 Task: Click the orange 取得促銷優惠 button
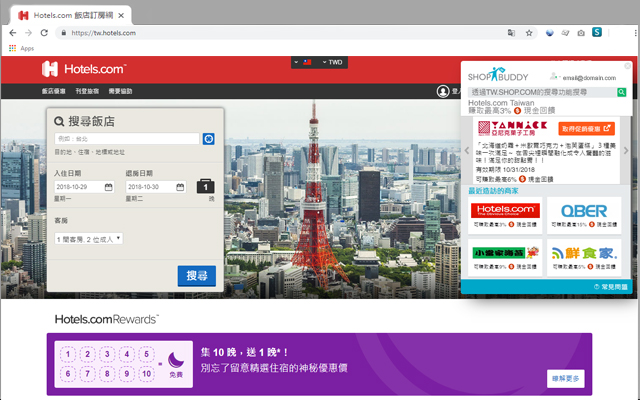point(587,129)
